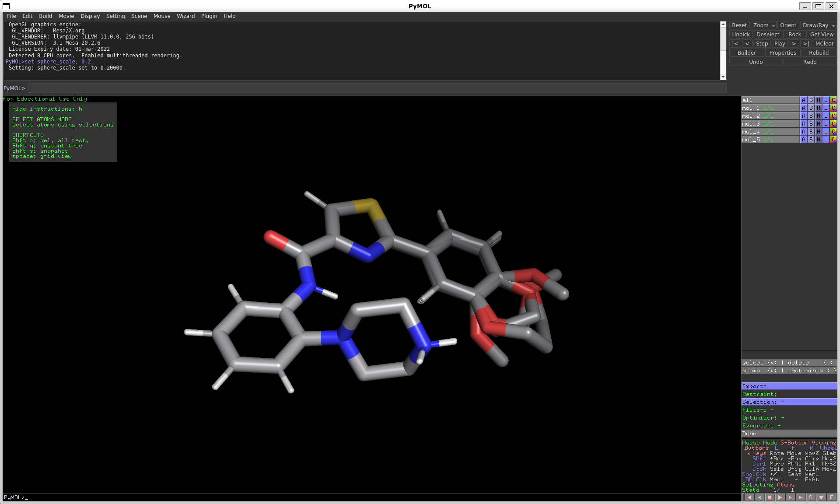The height and width of the screenshot is (504, 840).
Task: Stop movie with the bottom square icon
Action: (x=770, y=497)
